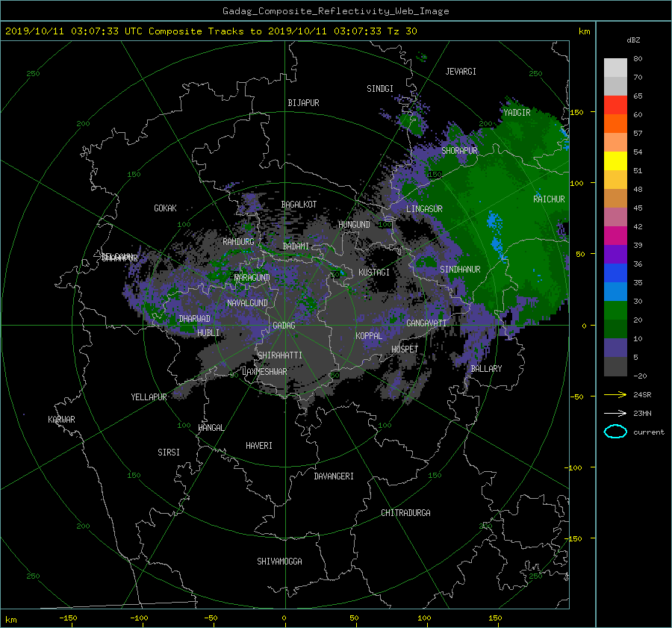Click the SHIVAMOGGA city label
Image resolution: width=672 pixels, height=628 pixels.
279,562
